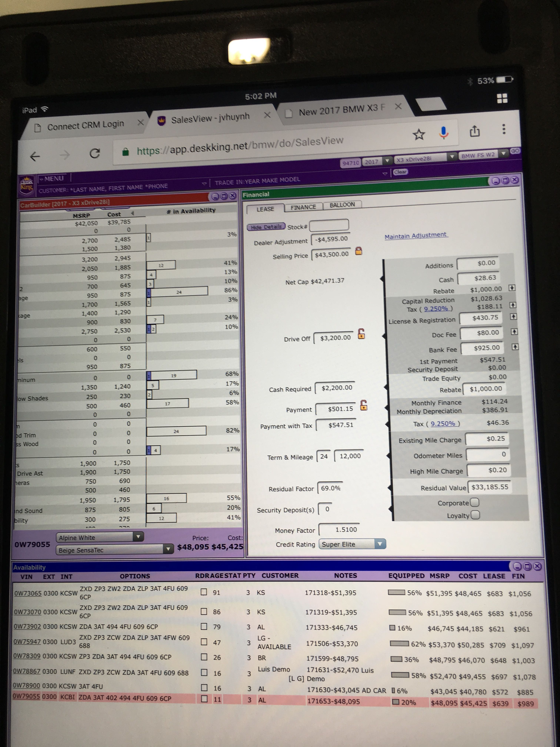The width and height of the screenshot is (560, 747).
Task: Close the New 2017 BMW X3 tab
Action: point(398,106)
